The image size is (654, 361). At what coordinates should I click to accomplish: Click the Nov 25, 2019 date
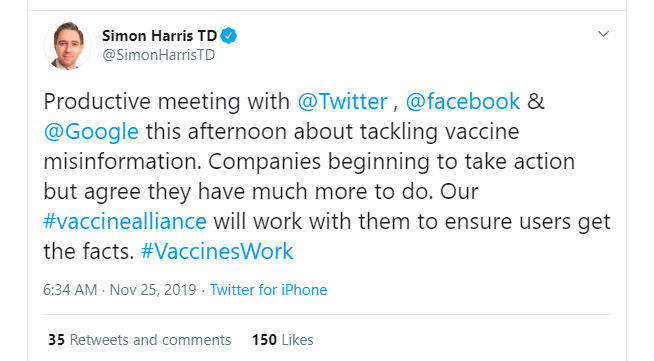click(x=153, y=290)
